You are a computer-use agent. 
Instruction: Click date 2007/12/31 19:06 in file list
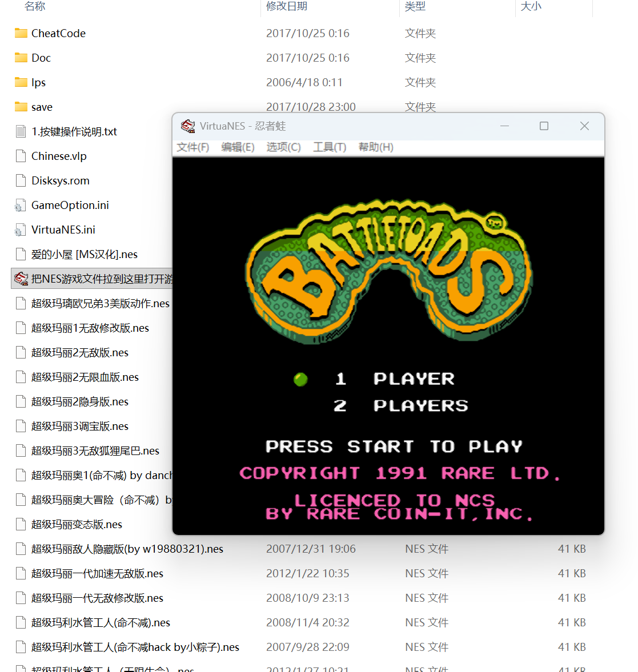311,549
